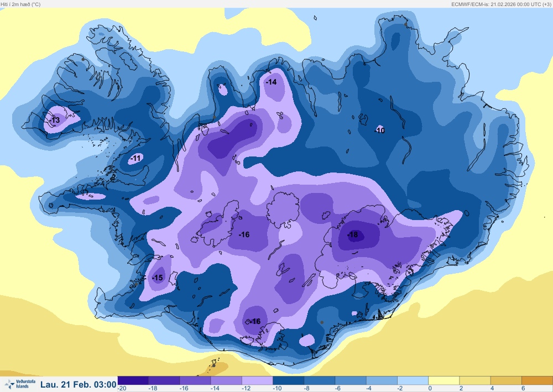Screen dimensions: 553x392
Task: Pick the -8 to -6 legend swatch
Action: coord(320,380)
